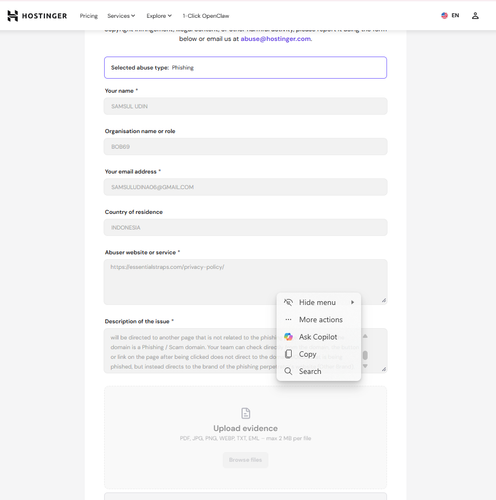Screen dimensions: 496x500
Task: Click the Abuser website or service textarea
Action: (x=246, y=282)
